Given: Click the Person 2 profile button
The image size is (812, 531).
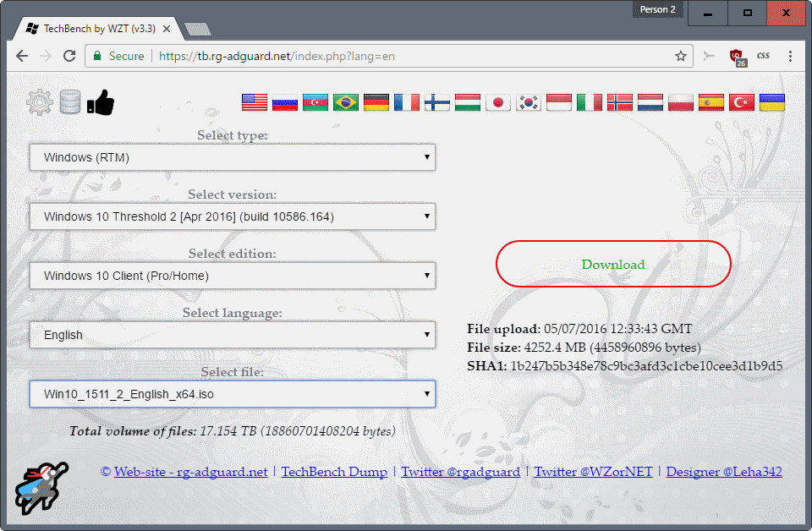Looking at the screenshot, I should (658, 9).
